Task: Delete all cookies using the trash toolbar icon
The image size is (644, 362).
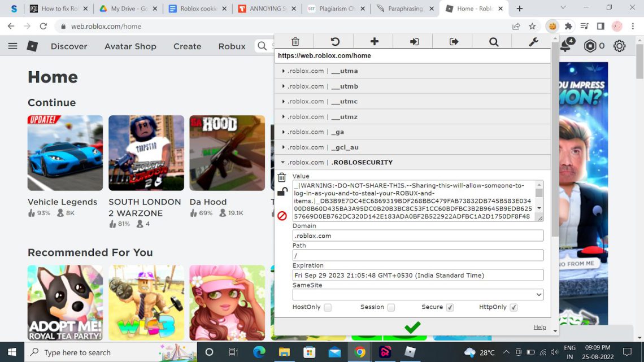Action: coord(294,41)
